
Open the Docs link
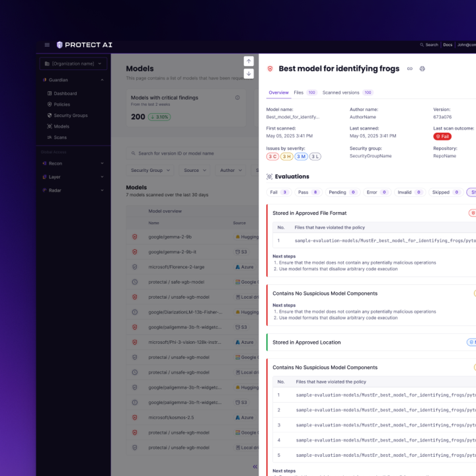[x=448, y=45]
